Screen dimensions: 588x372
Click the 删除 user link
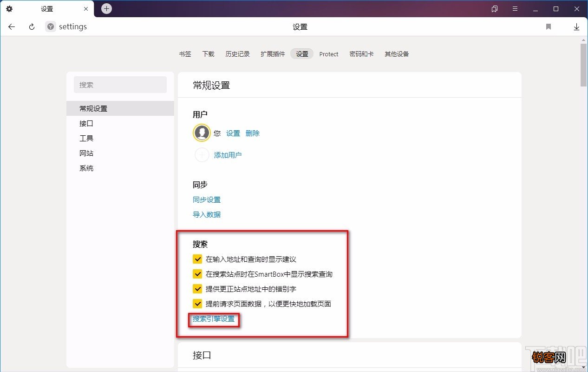point(253,133)
